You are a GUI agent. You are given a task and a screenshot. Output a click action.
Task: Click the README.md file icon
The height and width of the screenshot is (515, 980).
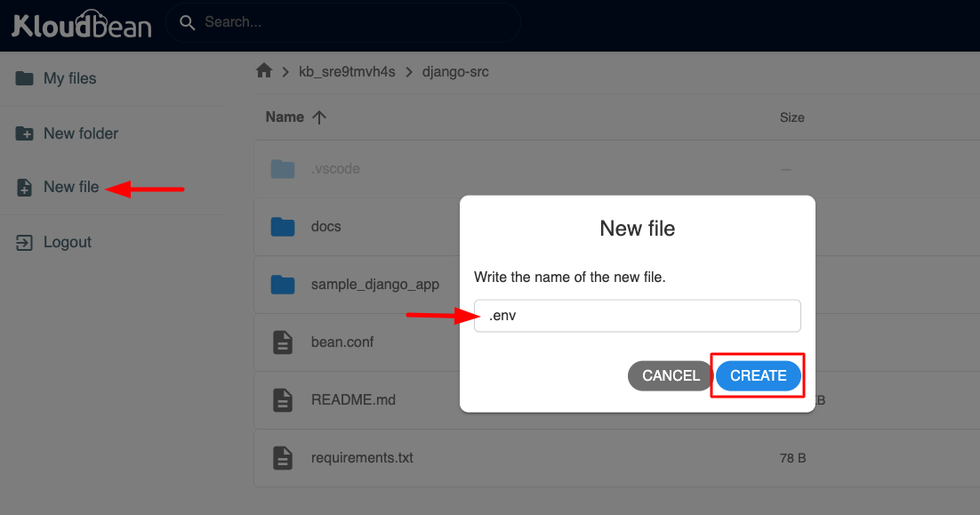(x=283, y=399)
